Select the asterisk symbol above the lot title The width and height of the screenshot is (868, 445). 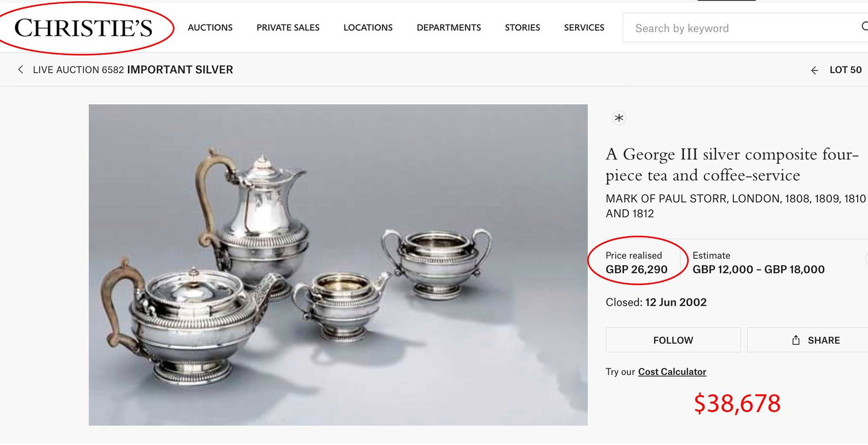[618, 118]
